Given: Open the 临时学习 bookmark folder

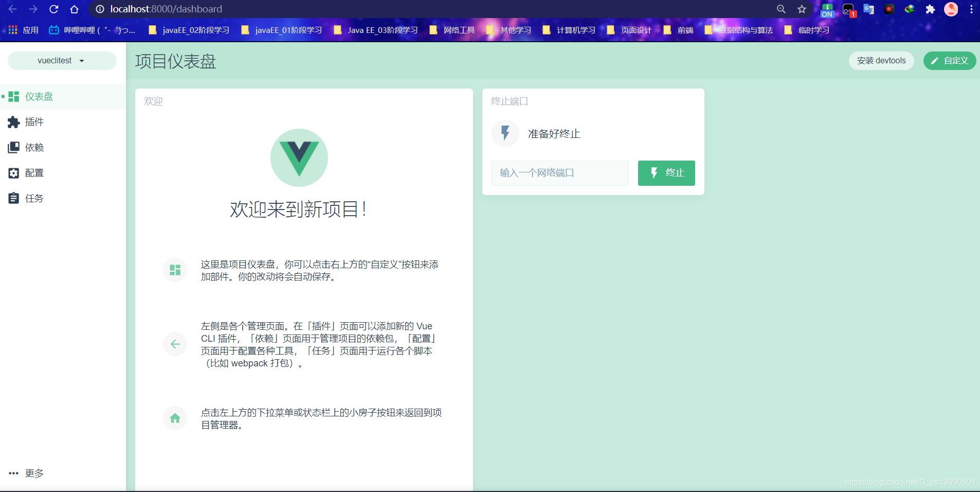Looking at the screenshot, I should pos(807,30).
